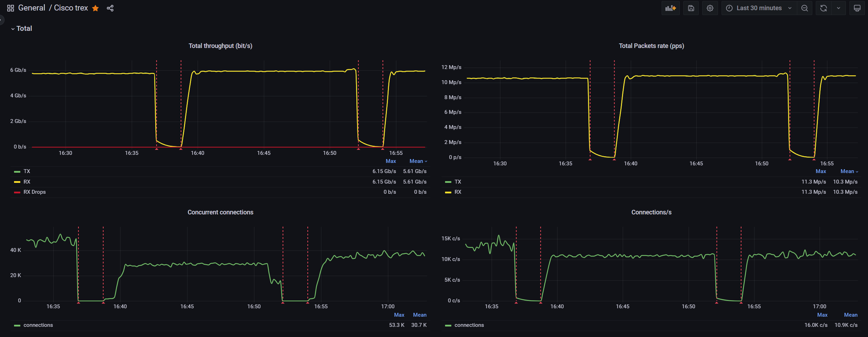This screenshot has height=337, width=868.
Task: Open the Concurrent connections panel menu
Action: point(220,212)
